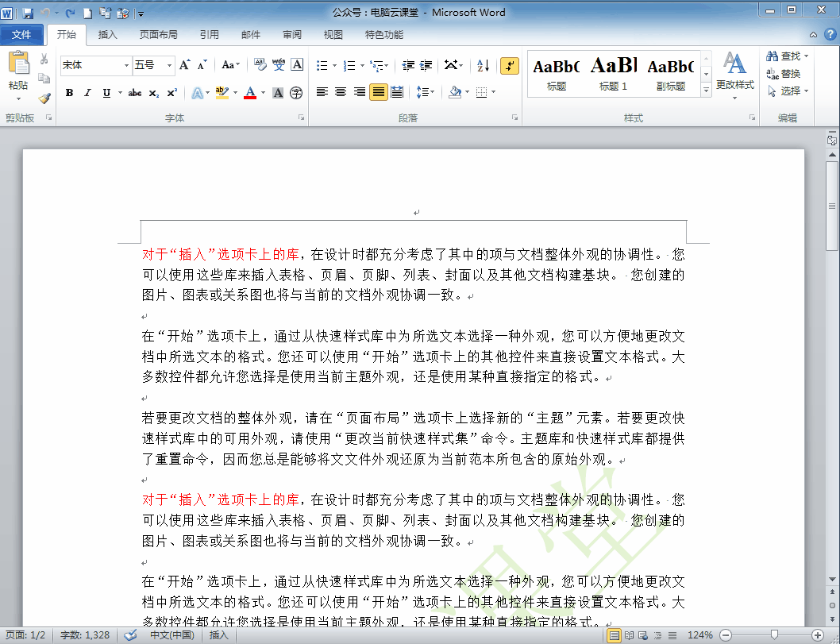The height and width of the screenshot is (644, 840).
Task: Toggle Show/Hide paragraph marks button
Action: point(509,65)
